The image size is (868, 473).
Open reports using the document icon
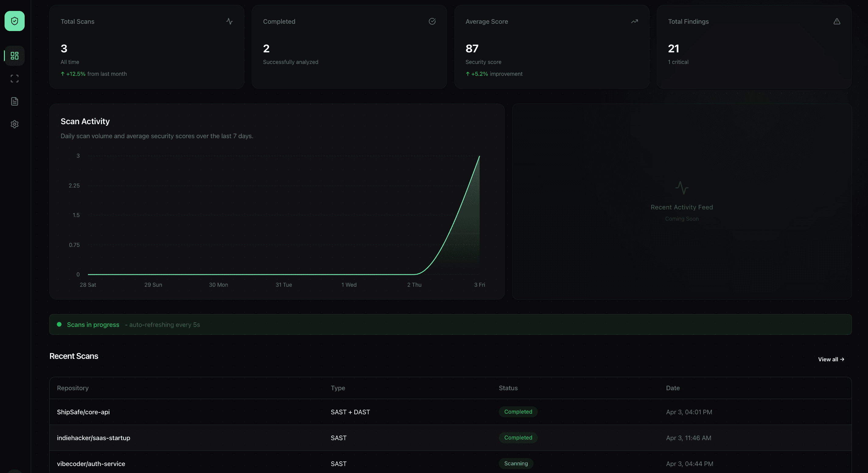[15, 101]
